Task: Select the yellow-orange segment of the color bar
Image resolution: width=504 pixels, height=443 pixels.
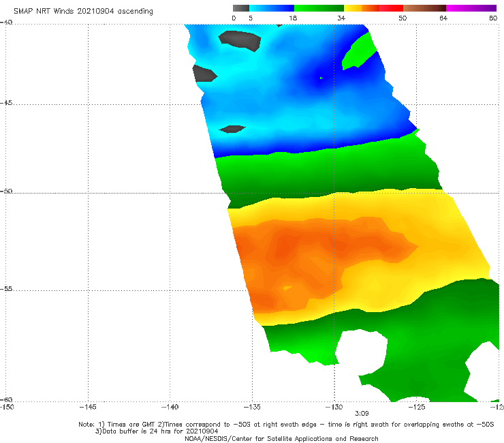Action: (x=362, y=8)
